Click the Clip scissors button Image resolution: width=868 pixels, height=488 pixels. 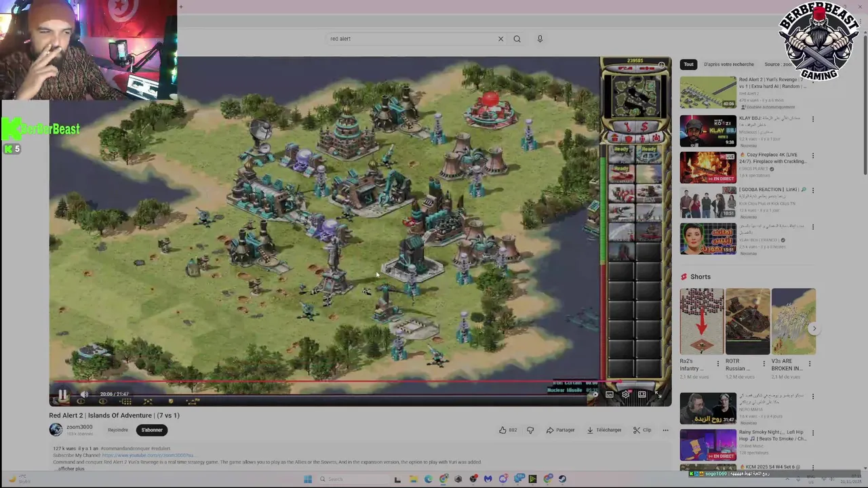coord(642,430)
